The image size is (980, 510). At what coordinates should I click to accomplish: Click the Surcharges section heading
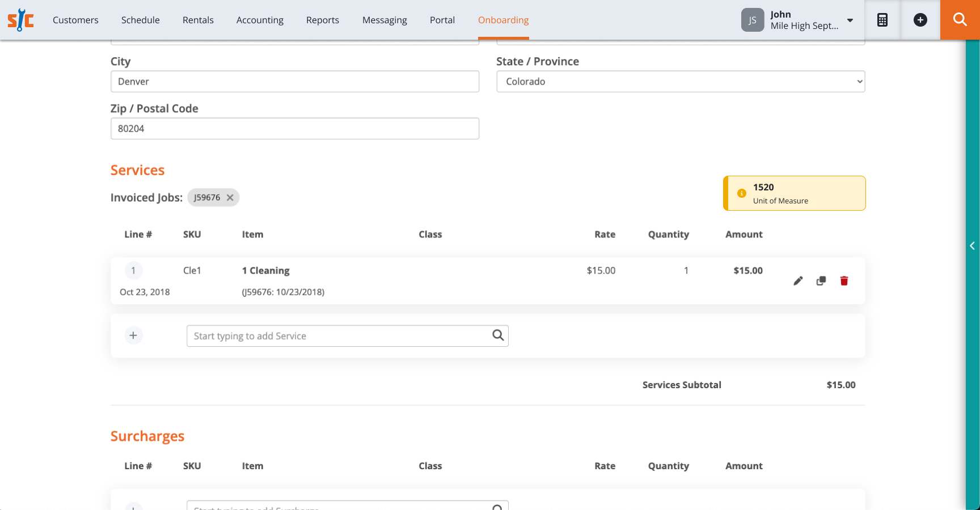147,436
